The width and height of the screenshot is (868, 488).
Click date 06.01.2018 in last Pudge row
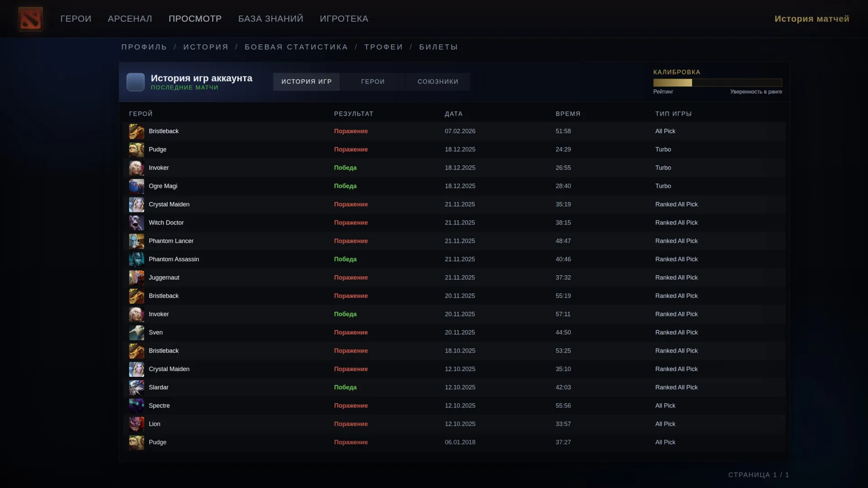click(x=460, y=442)
